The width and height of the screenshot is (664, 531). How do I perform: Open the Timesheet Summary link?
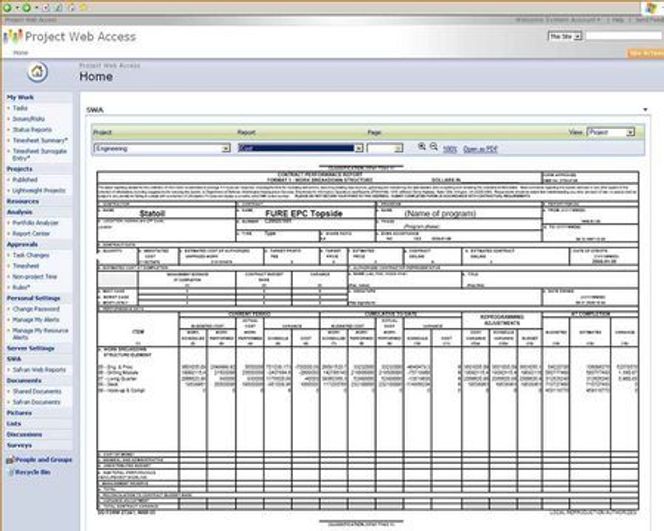pos(40,140)
